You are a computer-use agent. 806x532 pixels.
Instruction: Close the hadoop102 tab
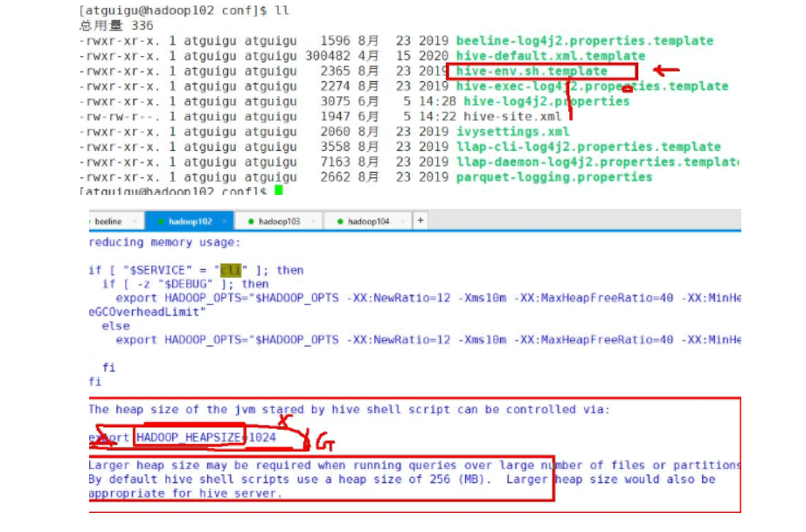coord(224,221)
